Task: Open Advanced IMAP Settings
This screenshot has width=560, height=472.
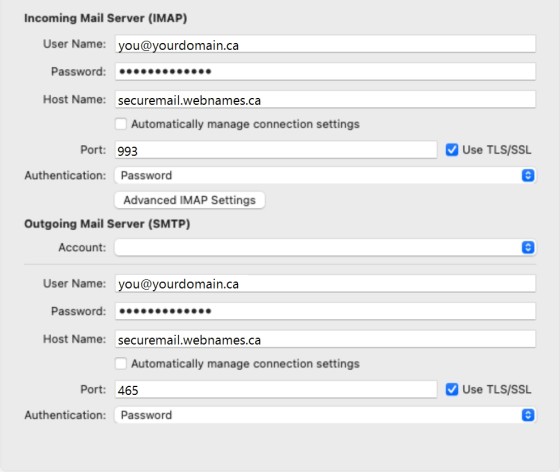Action: (x=190, y=200)
